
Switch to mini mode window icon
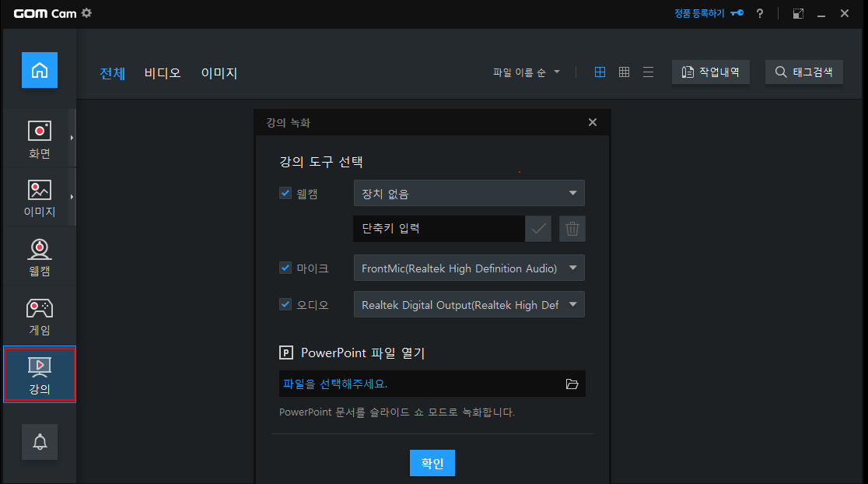coord(798,13)
